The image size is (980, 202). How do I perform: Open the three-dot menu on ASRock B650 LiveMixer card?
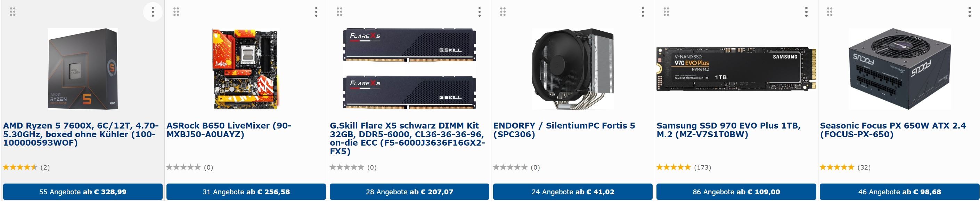(x=316, y=12)
